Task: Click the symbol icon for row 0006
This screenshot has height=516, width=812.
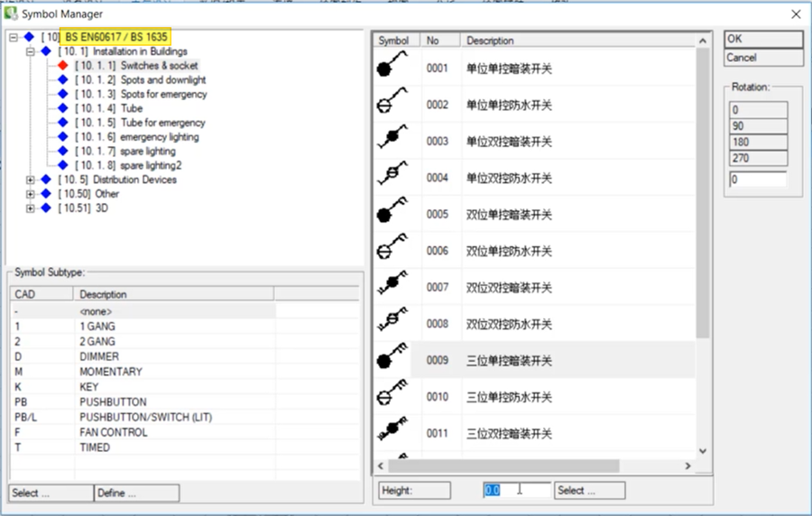Action: [392, 247]
